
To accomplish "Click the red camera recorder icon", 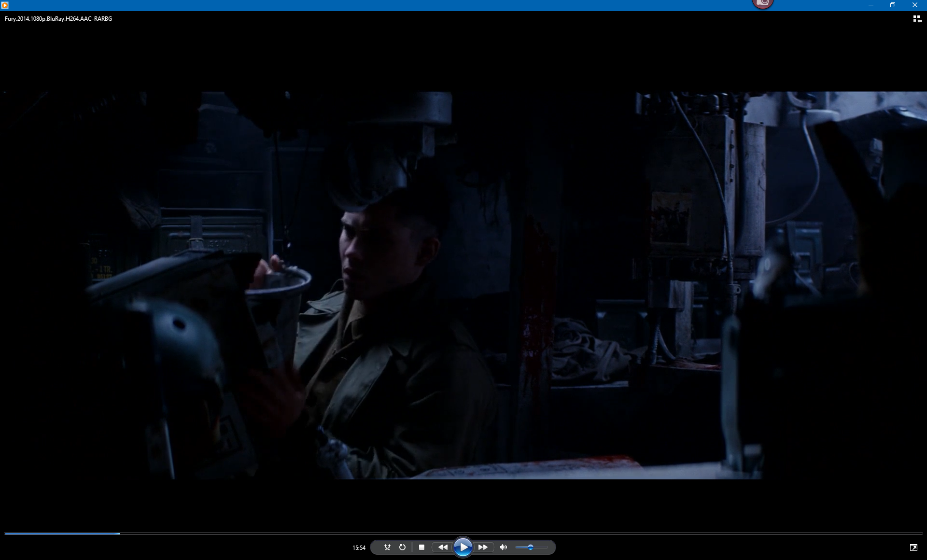I will (763, 4).
